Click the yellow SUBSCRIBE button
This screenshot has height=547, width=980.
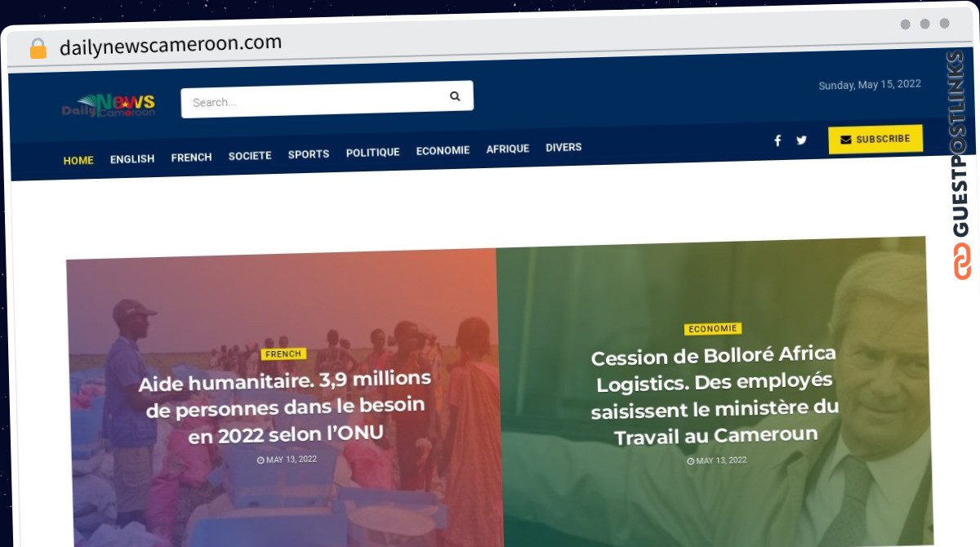(x=875, y=140)
